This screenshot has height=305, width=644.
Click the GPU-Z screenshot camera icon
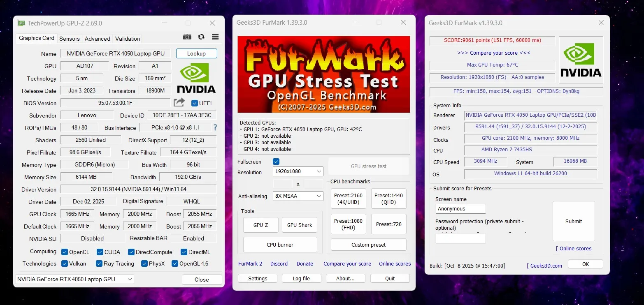[x=187, y=37]
